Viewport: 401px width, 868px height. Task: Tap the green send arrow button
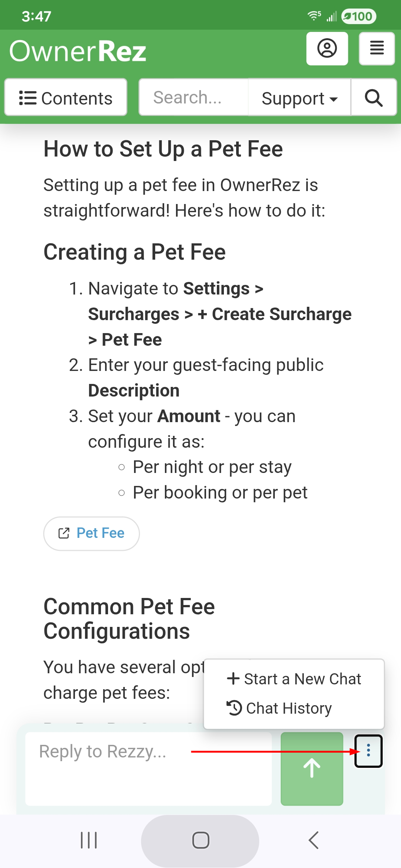[312, 768]
